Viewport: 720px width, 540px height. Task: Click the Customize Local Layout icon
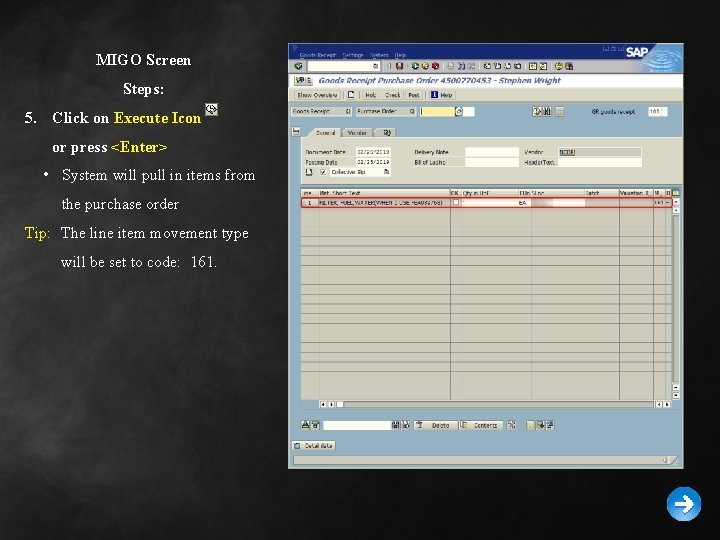569,66
